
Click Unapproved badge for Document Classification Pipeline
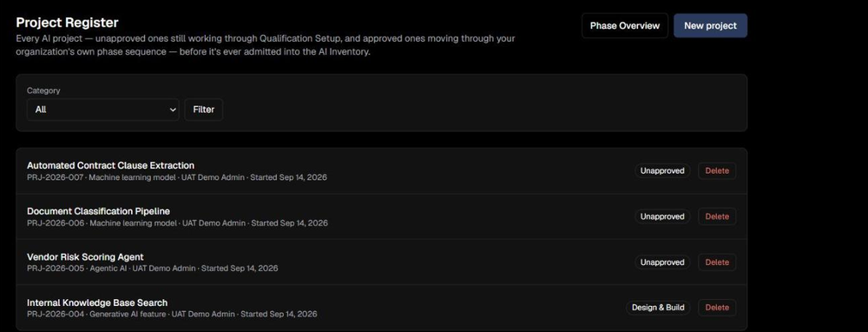pyautogui.click(x=662, y=216)
